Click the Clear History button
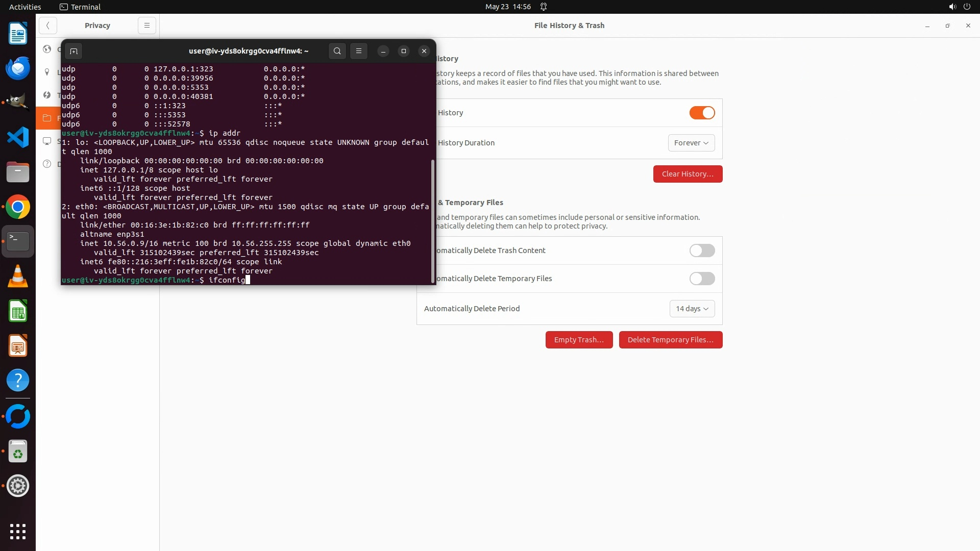This screenshot has height=551, width=980. (x=688, y=174)
